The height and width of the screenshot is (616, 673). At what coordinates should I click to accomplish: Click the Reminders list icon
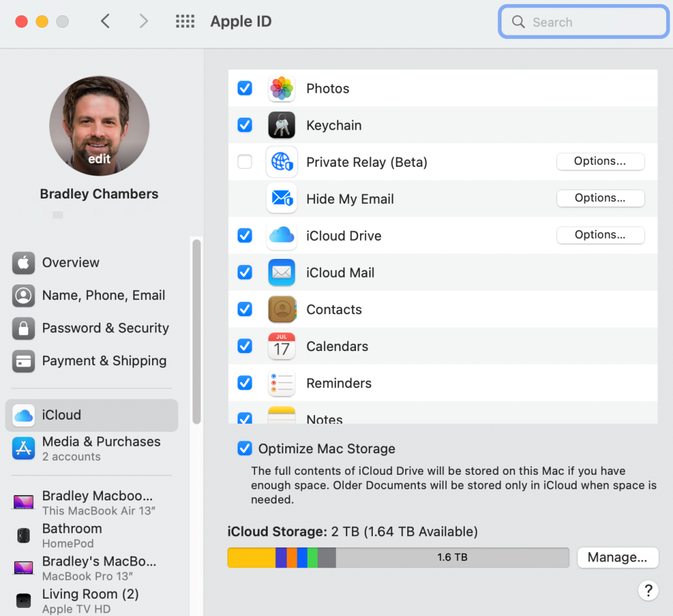[x=281, y=383]
